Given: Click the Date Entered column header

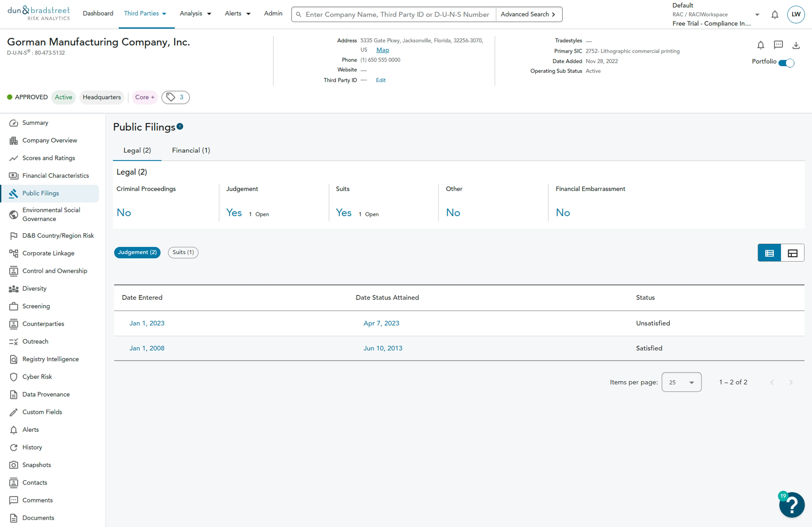Looking at the screenshot, I should click(x=142, y=298).
